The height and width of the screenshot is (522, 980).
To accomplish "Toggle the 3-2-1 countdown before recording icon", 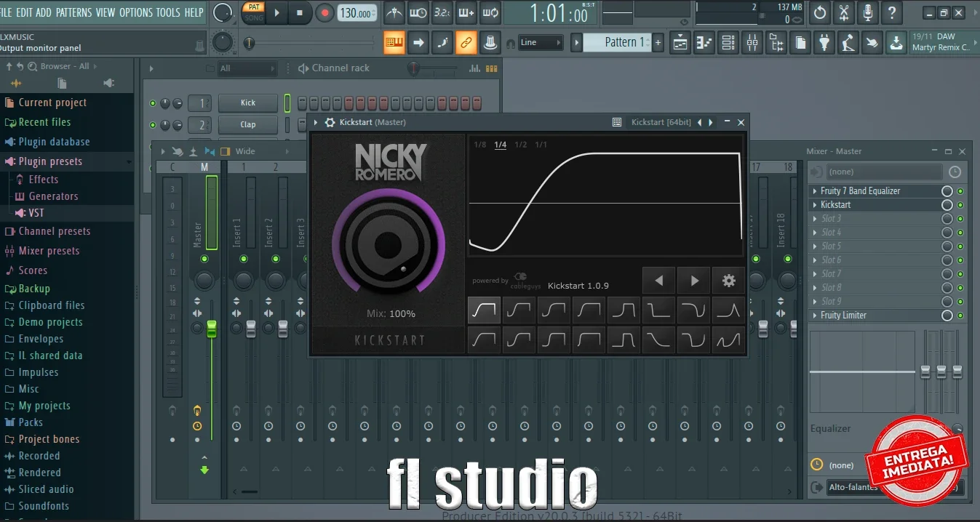I will pos(442,12).
